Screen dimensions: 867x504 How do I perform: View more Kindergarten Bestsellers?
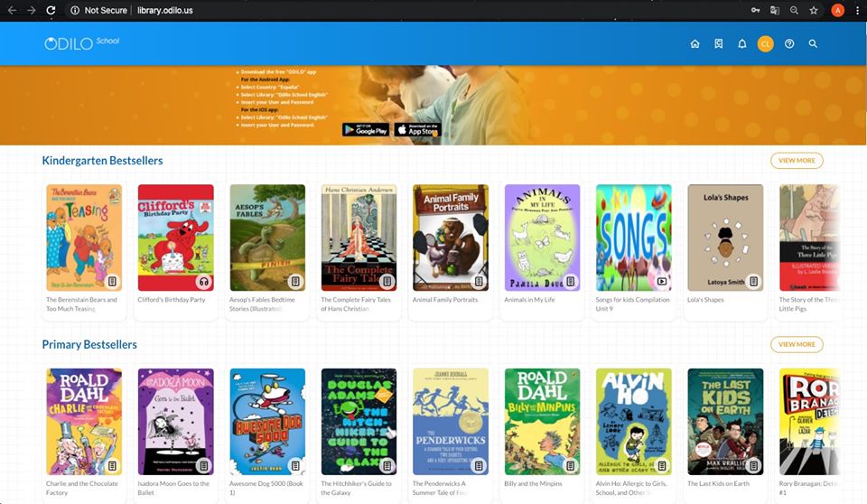(796, 161)
